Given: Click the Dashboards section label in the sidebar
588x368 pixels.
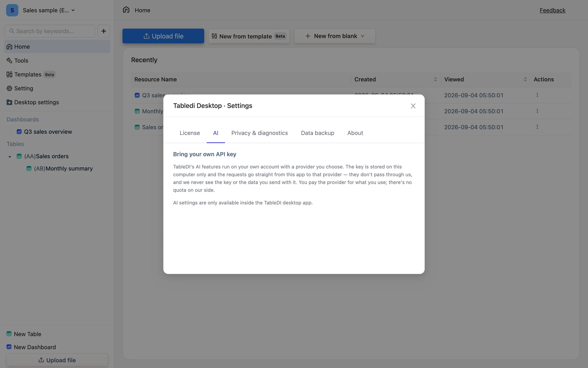Looking at the screenshot, I should (23, 120).
